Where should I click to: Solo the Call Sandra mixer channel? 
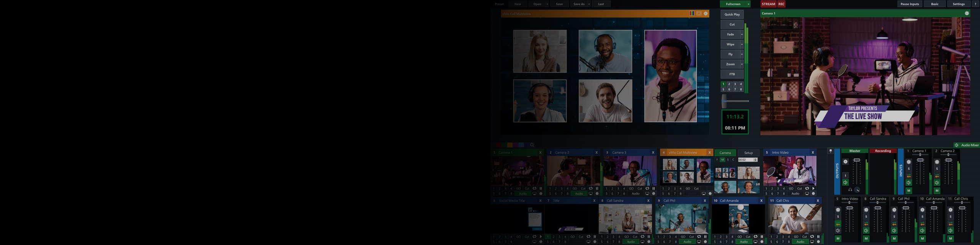866,217
